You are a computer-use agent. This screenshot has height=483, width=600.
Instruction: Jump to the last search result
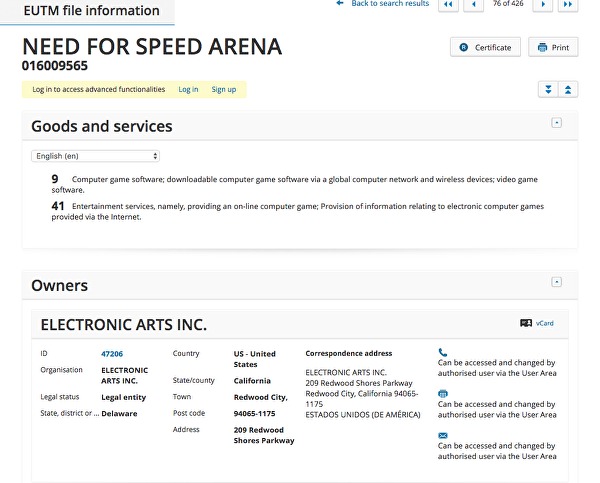[568, 5]
